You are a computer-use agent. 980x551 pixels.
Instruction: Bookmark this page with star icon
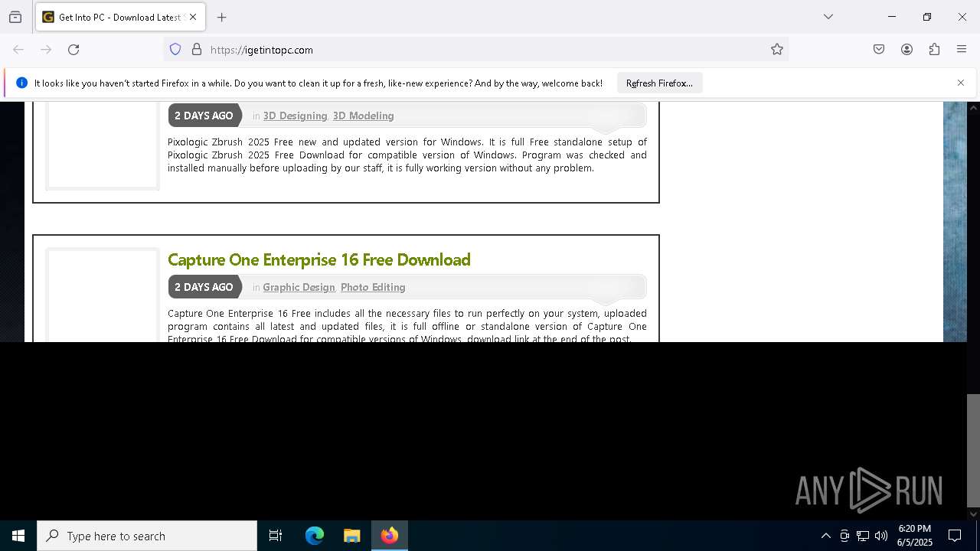pos(777,50)
